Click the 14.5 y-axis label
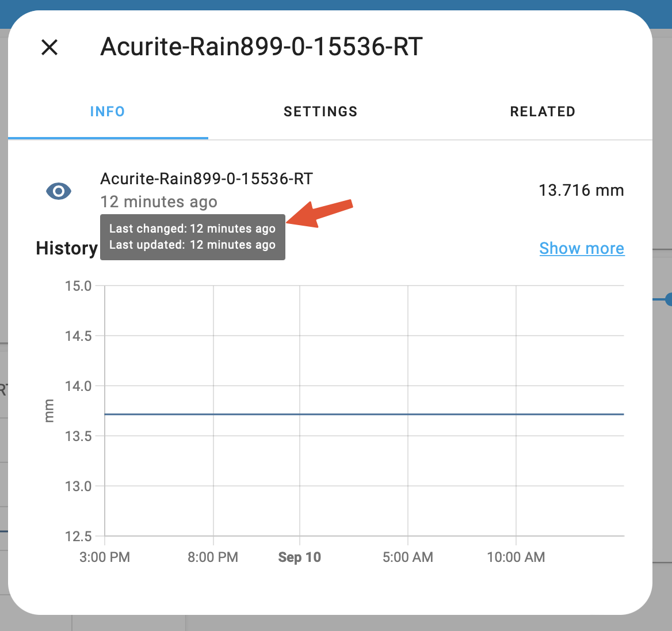Viewport: 672px width, 631px height. [x=78, y=336]
